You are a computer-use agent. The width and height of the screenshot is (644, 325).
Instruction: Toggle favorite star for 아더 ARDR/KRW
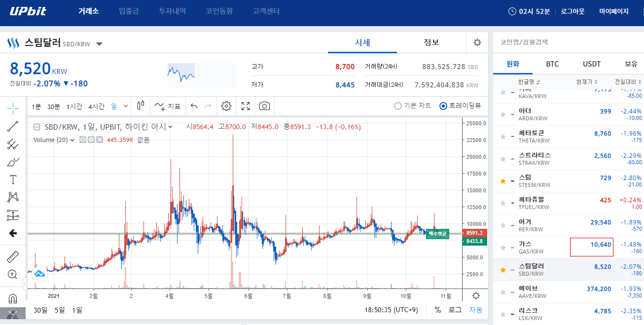[x=503, y=114]
